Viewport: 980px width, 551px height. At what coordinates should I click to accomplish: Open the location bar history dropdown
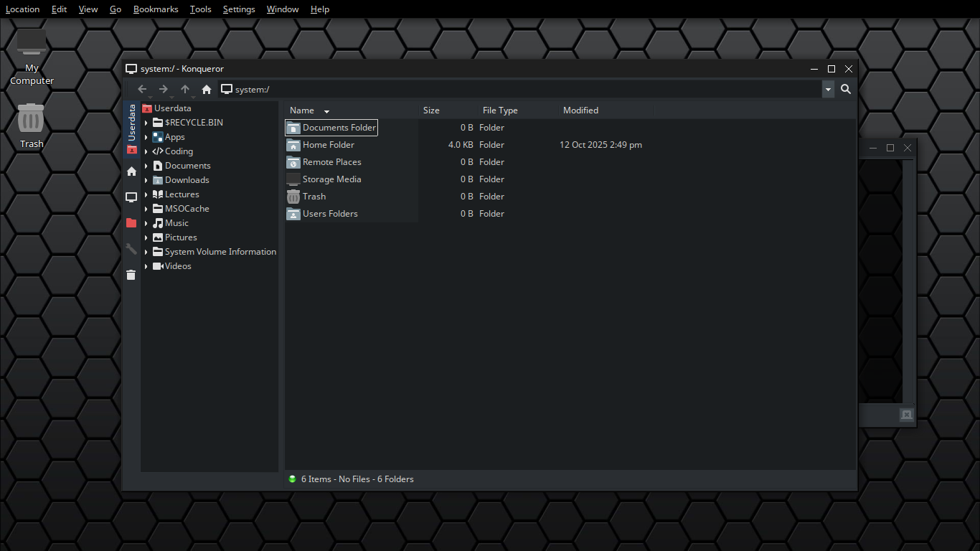829,89
